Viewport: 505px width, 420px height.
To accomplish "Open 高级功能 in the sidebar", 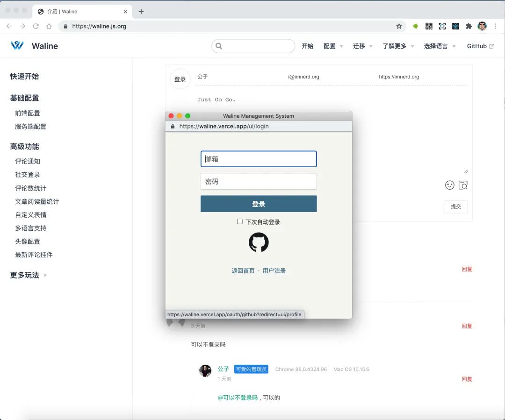I will [24, 146].
